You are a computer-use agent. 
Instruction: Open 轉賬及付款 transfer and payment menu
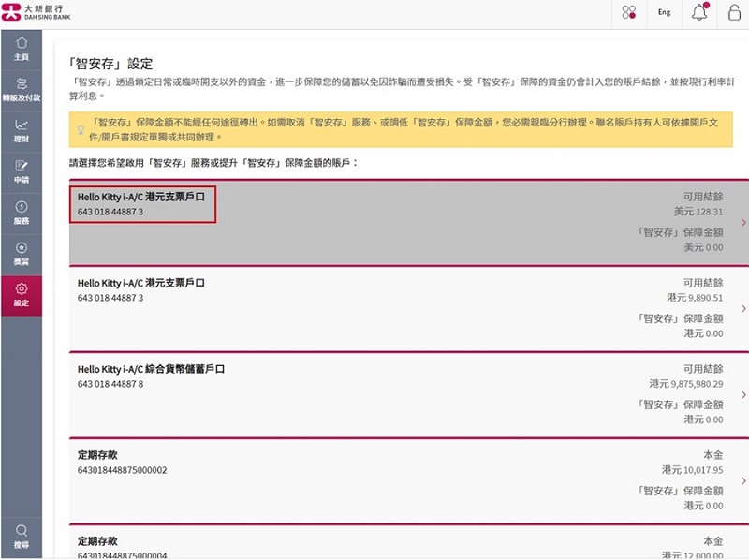pos(21,89)
